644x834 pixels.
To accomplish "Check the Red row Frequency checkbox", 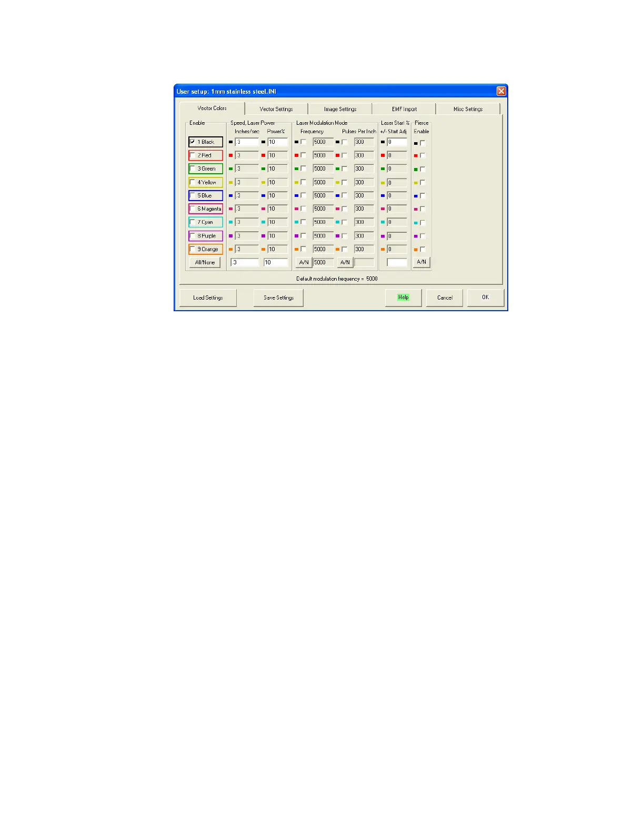I will tap(304, 155).
